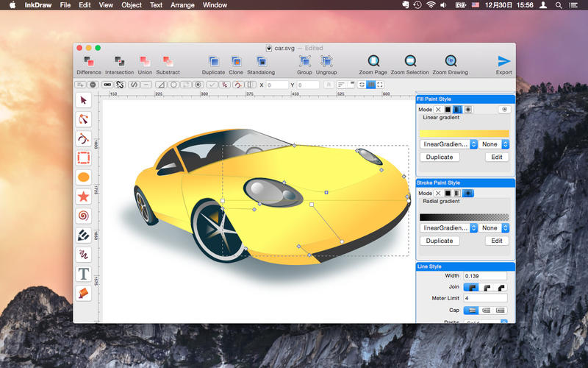Screen dimensions: 588x368
Task: Click Edit in Stroke Paint Style
Action: click(497, 241)
